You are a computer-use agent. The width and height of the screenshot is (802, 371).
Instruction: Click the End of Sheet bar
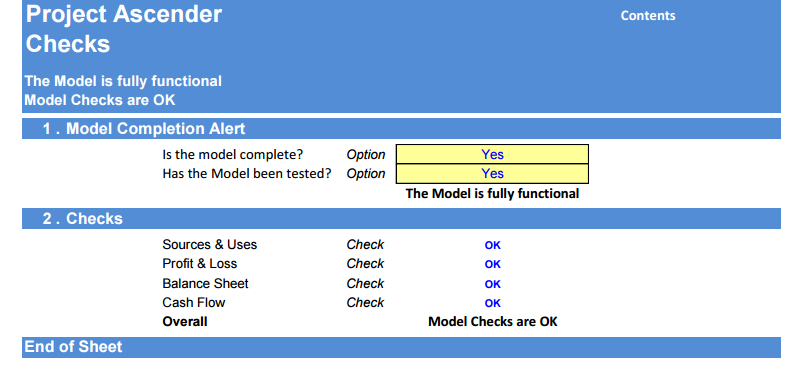(402, 347)
